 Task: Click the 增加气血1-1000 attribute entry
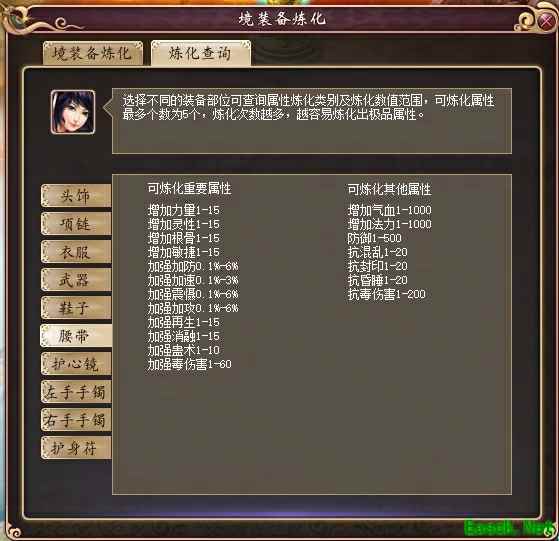tap(389, 210)
